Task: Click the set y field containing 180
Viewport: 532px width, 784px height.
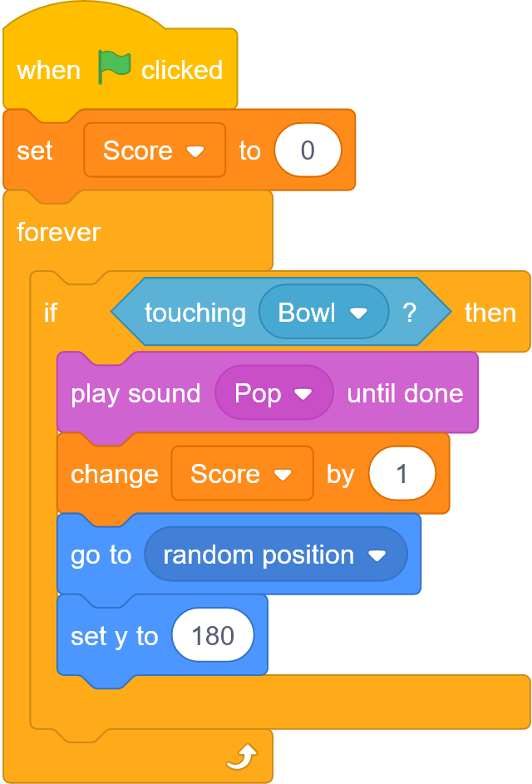Action: coord(213,635)
